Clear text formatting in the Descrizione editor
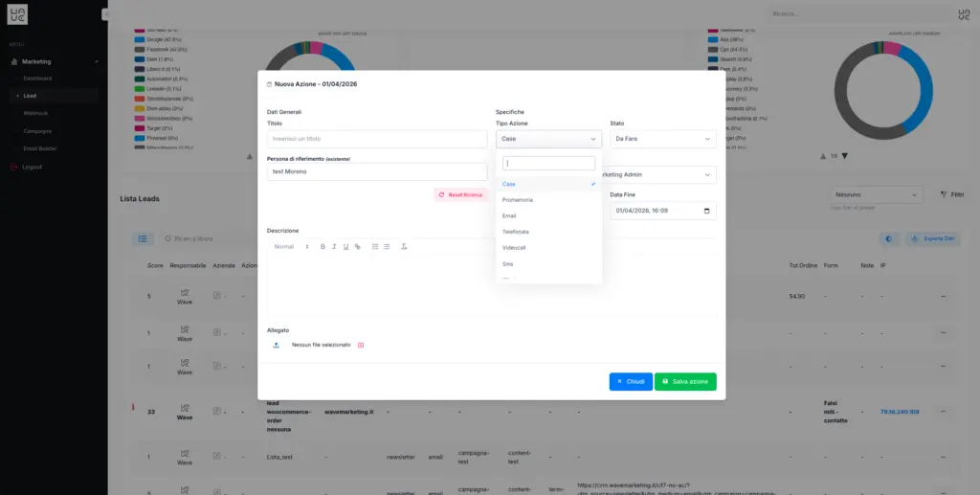Screen dimensions: 980x495 [x=404, y=247]
